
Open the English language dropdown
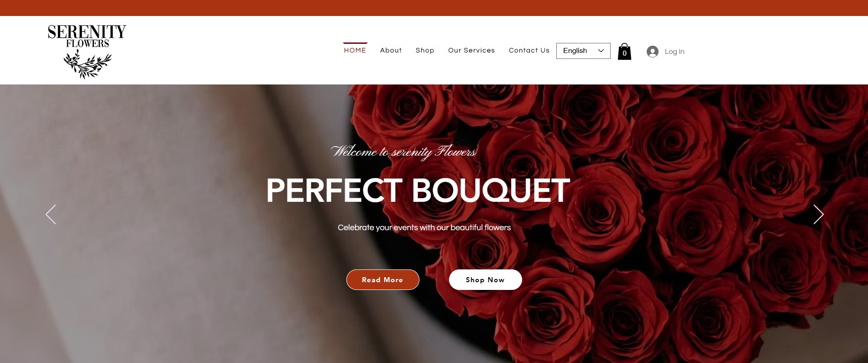pos(583,51)
